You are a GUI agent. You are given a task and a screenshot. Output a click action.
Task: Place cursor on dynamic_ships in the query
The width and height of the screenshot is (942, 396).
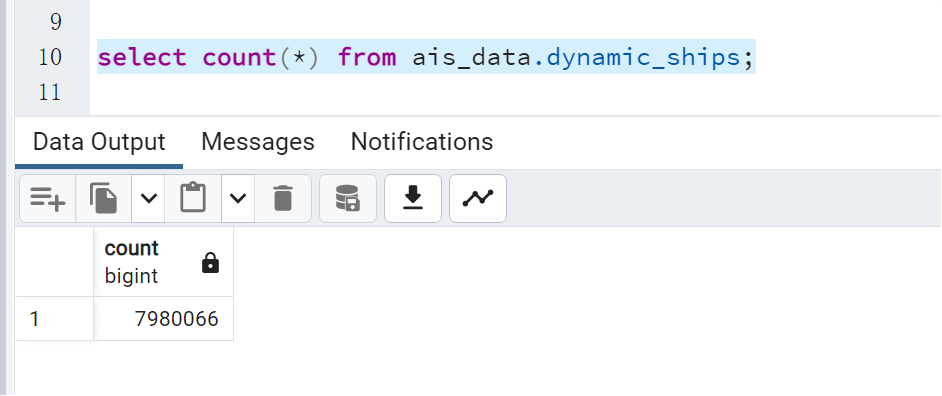pos(643,58)
